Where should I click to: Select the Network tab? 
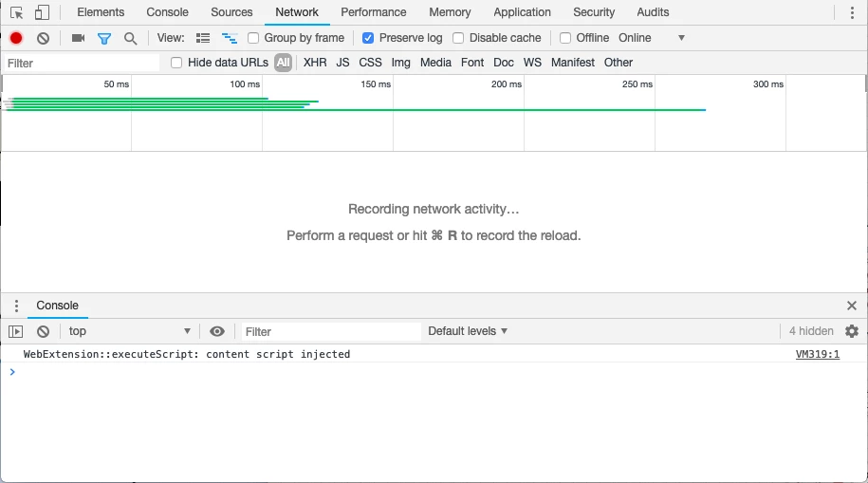[297, 12]
